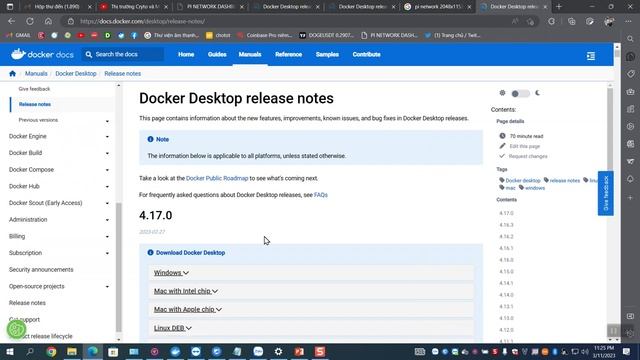Select Administration in the sidebar
The height and width of the screenshot is (360, 640).
(28, 220)
